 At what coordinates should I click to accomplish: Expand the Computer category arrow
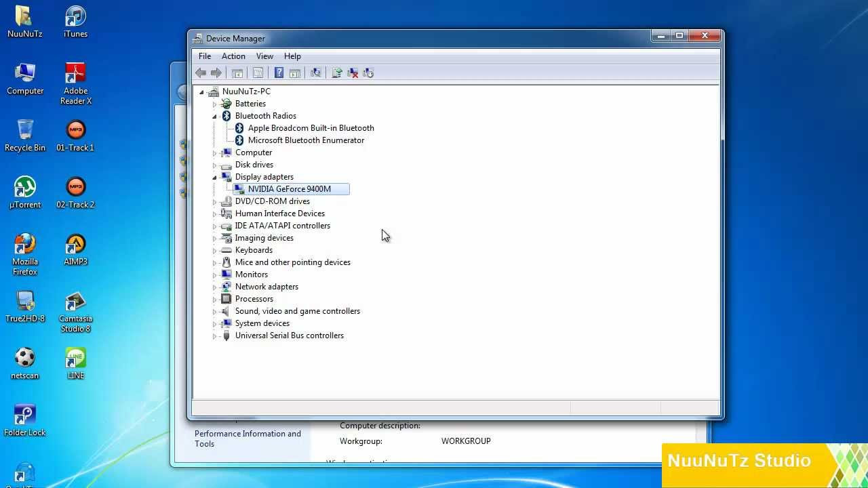tap(214, 152)
